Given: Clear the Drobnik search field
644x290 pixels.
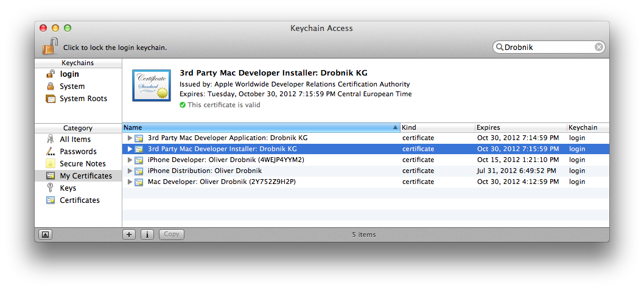Looking at the screenshot, I should click(x=599, y=48).
